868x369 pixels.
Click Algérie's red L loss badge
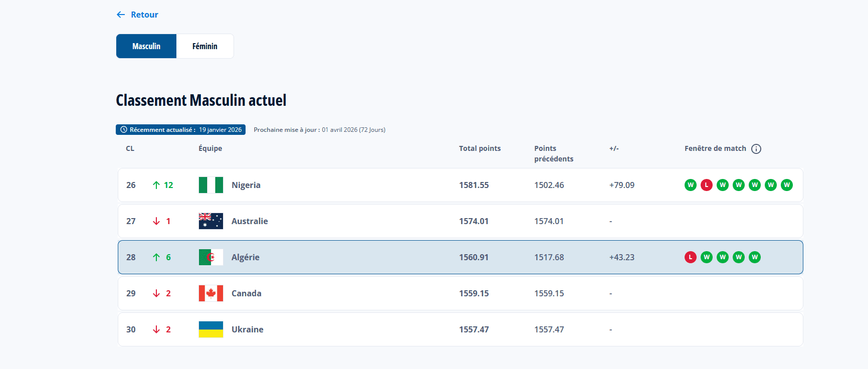(x=691, y=257)
